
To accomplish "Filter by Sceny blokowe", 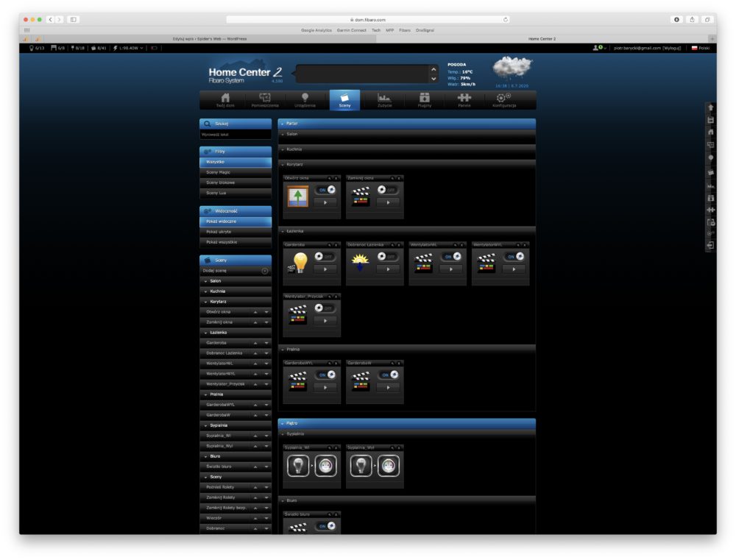I will pos(236,182).
